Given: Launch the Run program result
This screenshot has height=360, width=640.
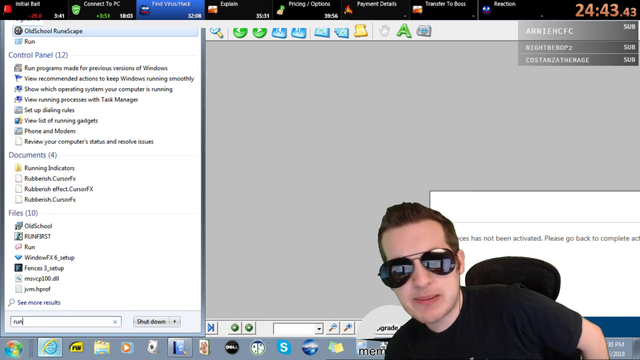Looking at the screenshot, I should (29, 42).
